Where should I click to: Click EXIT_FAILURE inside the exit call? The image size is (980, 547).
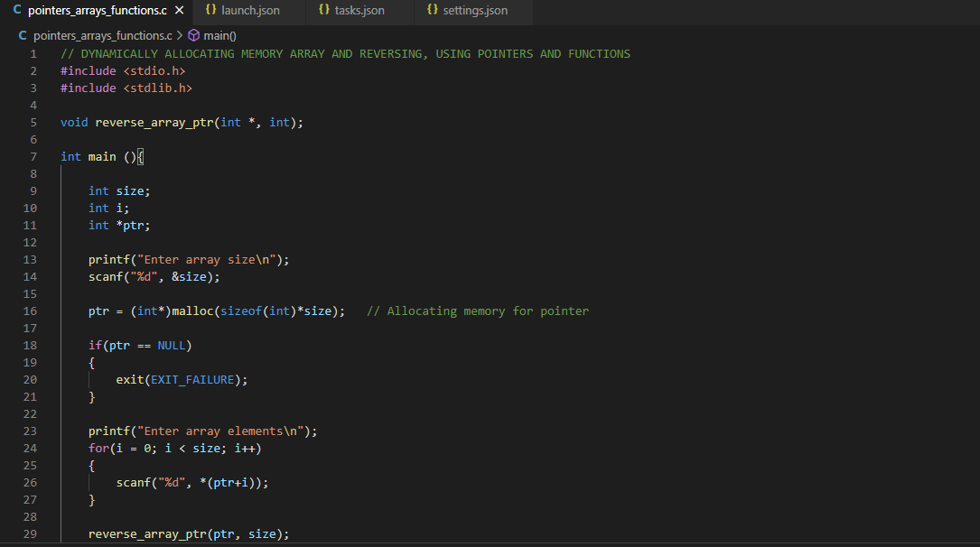coord(191,379)
